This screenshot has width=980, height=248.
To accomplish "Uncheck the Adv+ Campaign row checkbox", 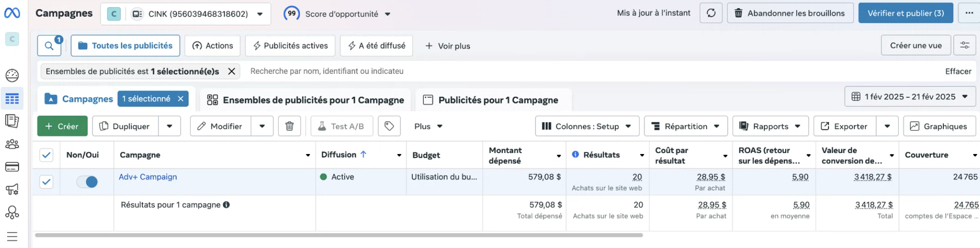I will [46, 182].
